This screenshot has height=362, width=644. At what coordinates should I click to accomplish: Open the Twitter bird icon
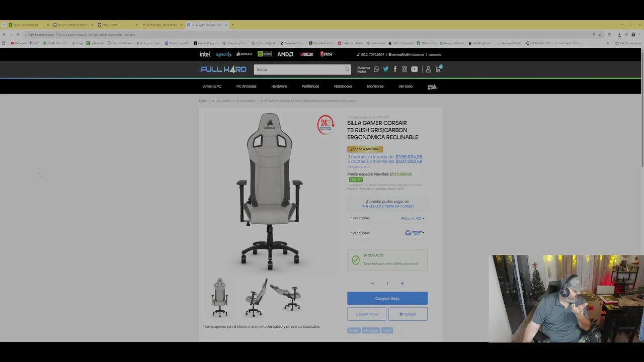(x=385, y=69)
